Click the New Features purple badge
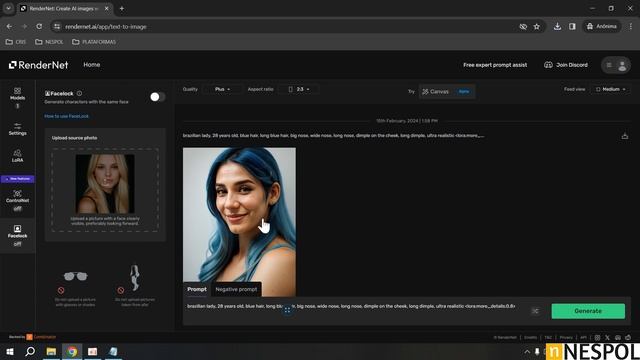 [x=18, y=179]
